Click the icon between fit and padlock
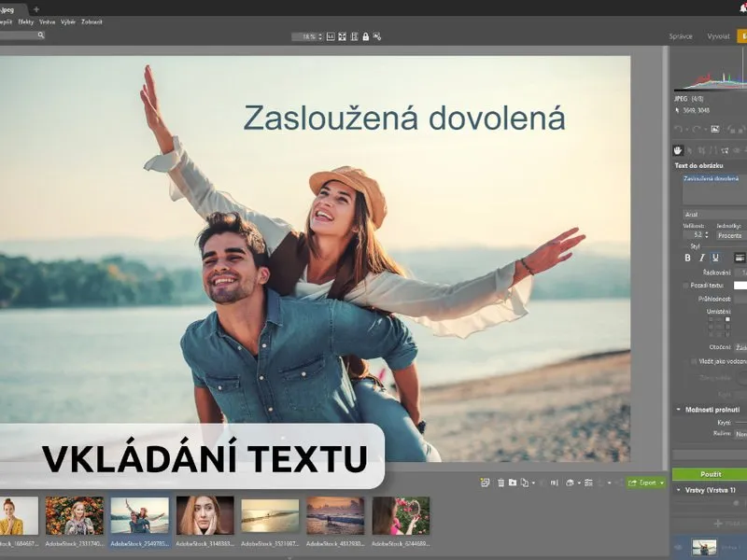Image resolution: width=747 pixels, height=560 pixels. pos(354,36)
